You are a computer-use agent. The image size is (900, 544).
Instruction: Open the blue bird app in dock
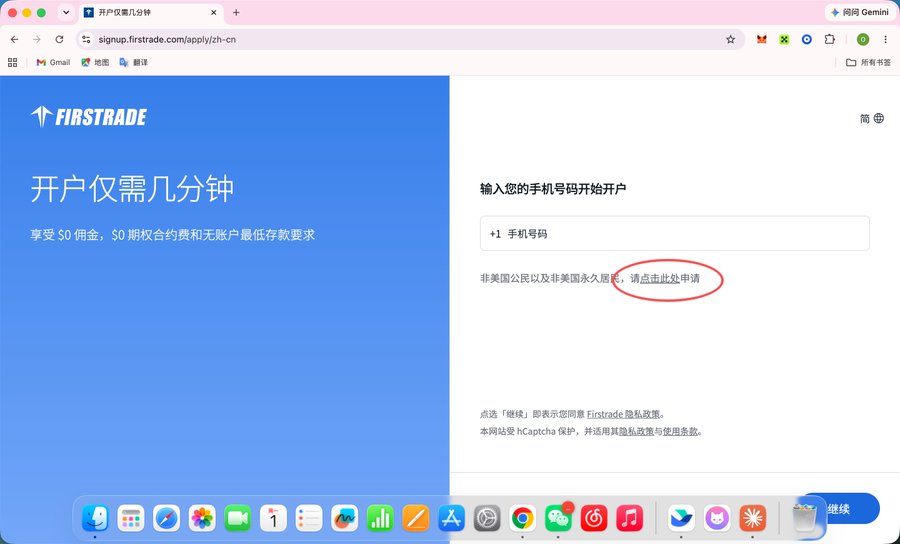(x=681, y=519)
